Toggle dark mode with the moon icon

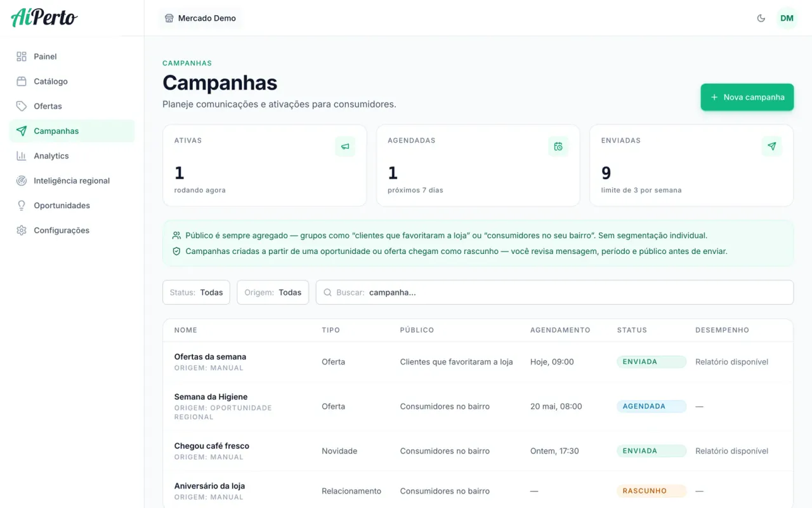pyautogui.click(x=761, y=18)
